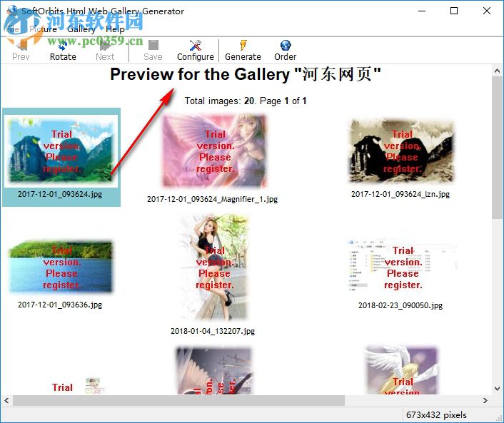Select the 2017-12-01_093624_lzn.jpg sepia thumbnail
Screen dimensions: 504x423
[x=401, y=151]
